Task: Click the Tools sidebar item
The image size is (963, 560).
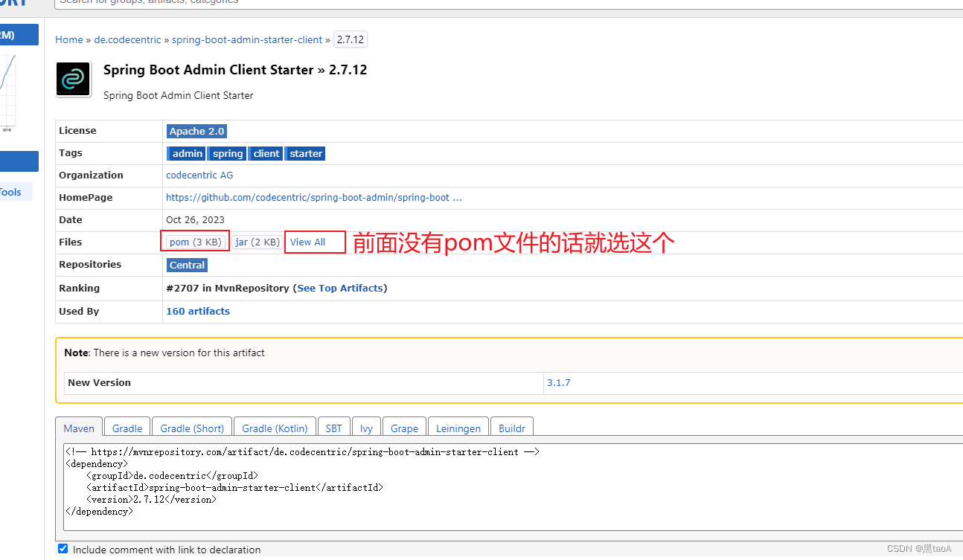Action: point(15,192)
